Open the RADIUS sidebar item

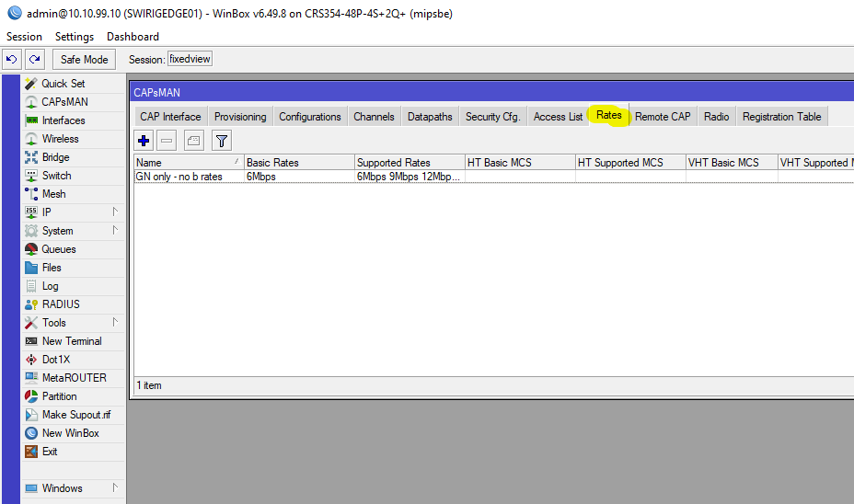[61, 304]
